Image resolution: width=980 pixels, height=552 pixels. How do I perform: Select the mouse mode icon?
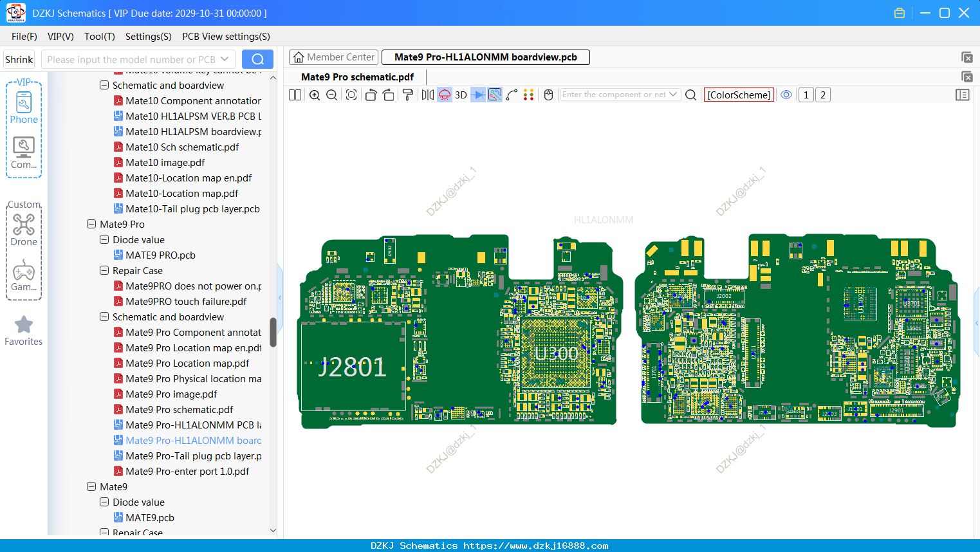[x=549, y=95]
